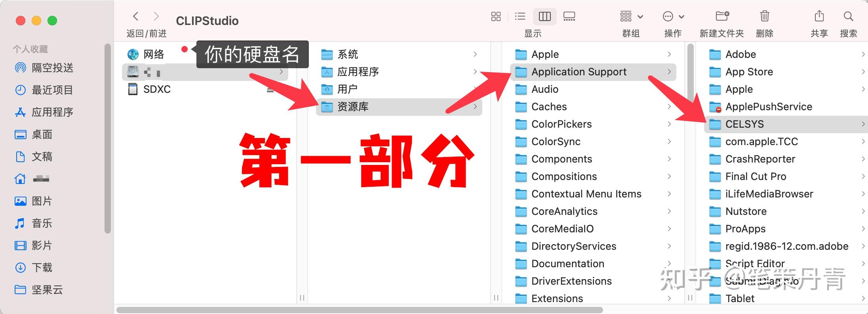Click the 删除 trash icon

764,16
